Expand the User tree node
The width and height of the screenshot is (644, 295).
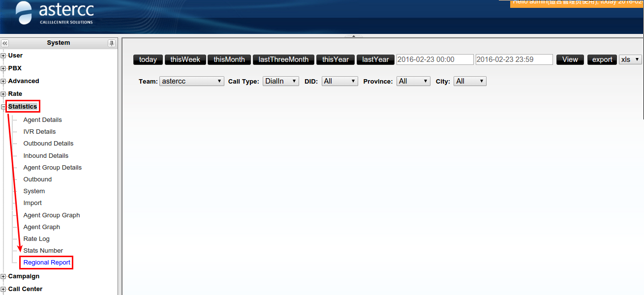(3, 56)
